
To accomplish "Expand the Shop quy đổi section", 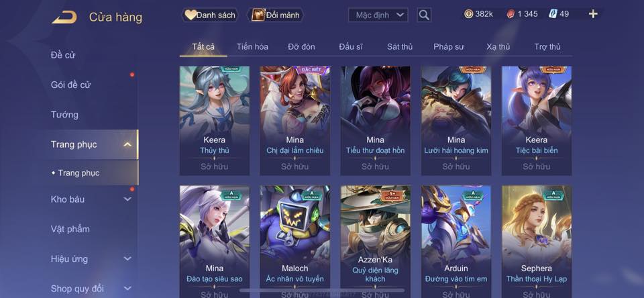I will point(127,289).
